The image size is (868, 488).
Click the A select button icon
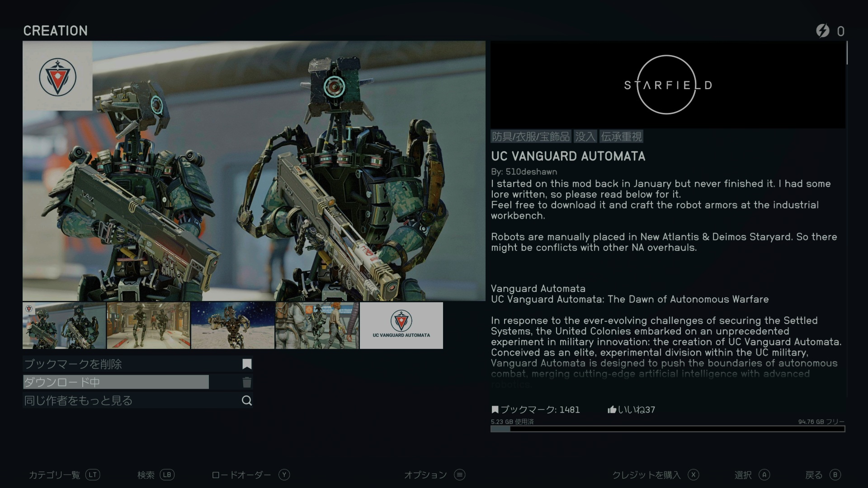coord(764,475)
